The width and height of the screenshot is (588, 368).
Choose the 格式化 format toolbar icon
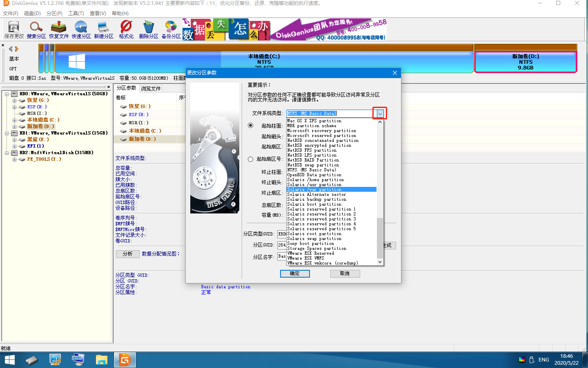pyautogui.click(x=126, y=30)
